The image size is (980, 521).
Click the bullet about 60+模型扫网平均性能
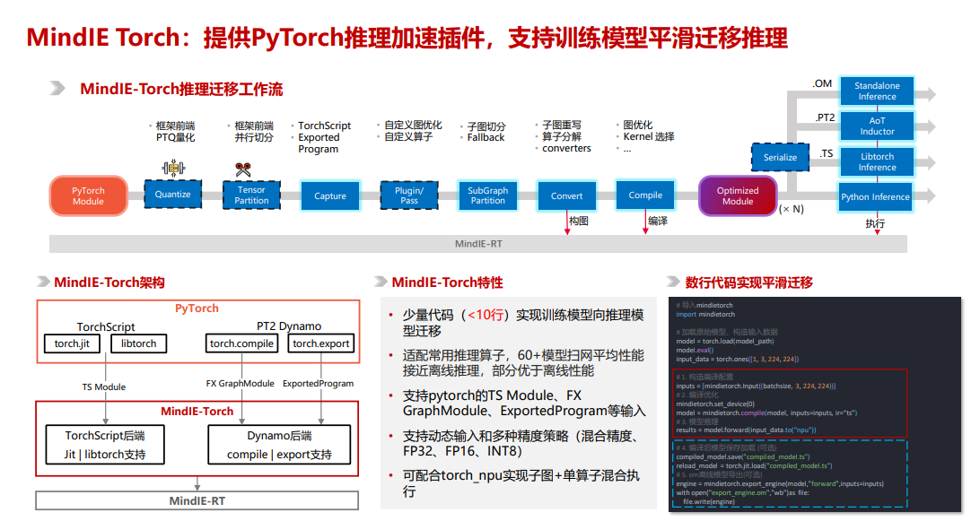click(523, 363)
